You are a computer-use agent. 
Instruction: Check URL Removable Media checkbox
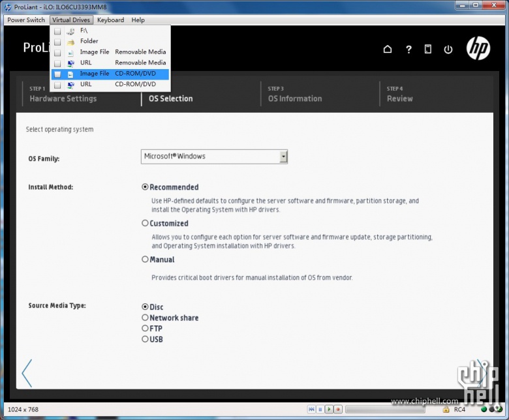(57, 63)
